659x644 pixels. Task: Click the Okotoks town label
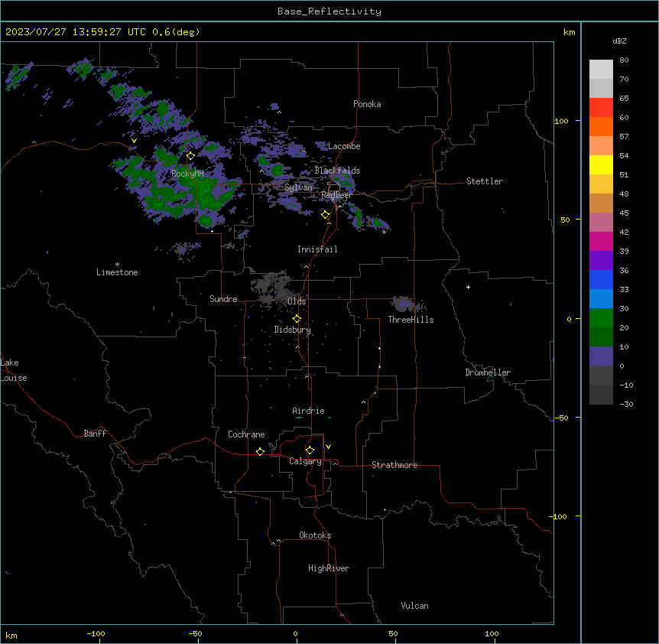pyautogui.click(x=315, y=535)
